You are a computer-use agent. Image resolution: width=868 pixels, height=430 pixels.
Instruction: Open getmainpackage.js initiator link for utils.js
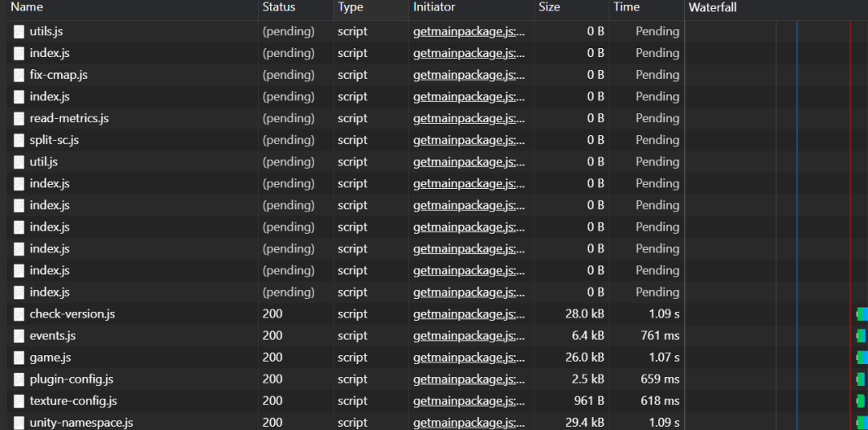pos(469,31)
